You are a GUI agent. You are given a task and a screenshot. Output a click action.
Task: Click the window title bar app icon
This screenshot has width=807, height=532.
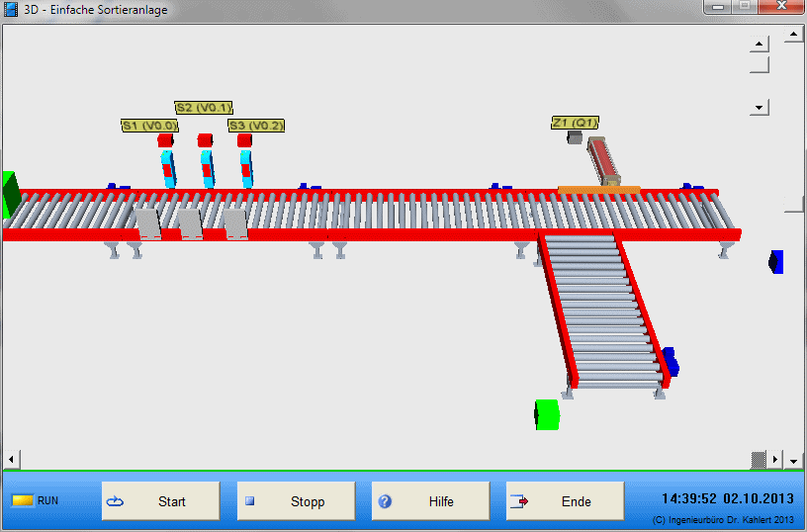coord(10,9)
